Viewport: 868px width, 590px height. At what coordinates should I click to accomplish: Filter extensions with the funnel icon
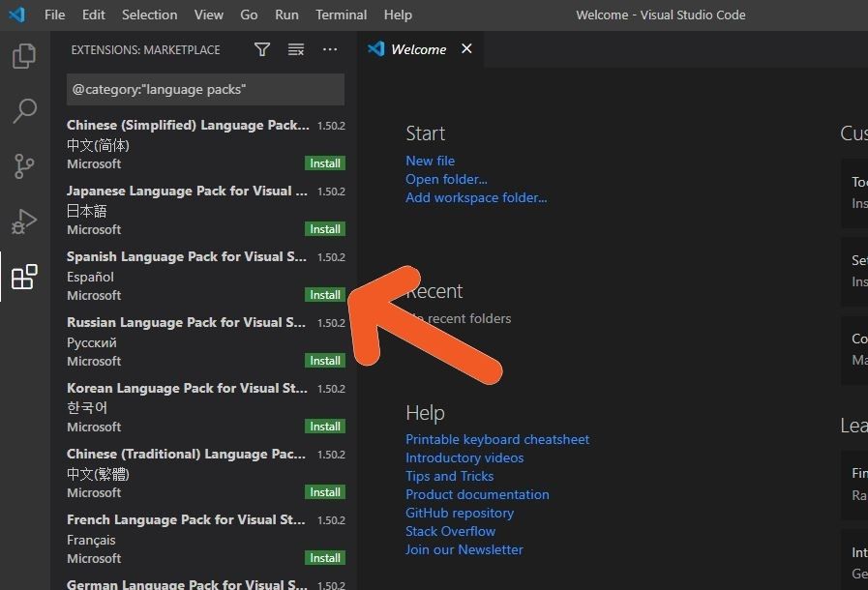pyautogui.click(x=262, y=49)
